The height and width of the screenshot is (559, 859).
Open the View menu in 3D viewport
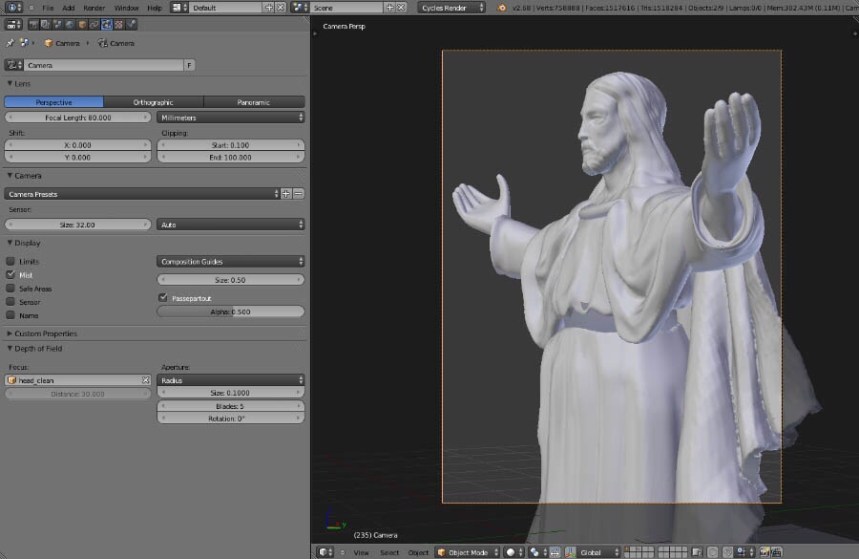click(x=361, y=552)
